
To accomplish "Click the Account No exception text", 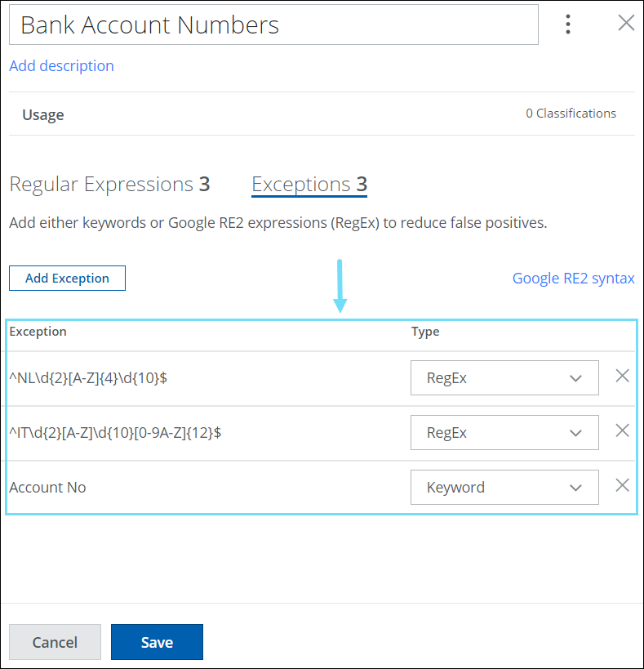I will coord(47,488).
